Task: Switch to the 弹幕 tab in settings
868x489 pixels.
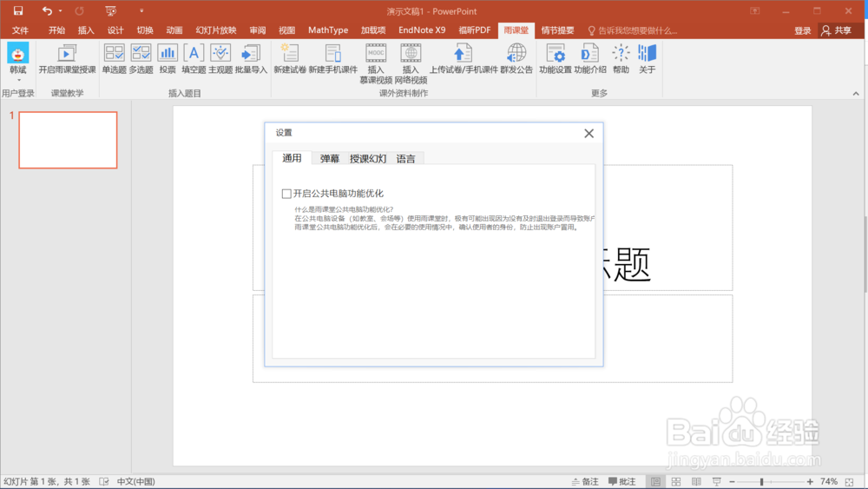Action: coord(329,159)
